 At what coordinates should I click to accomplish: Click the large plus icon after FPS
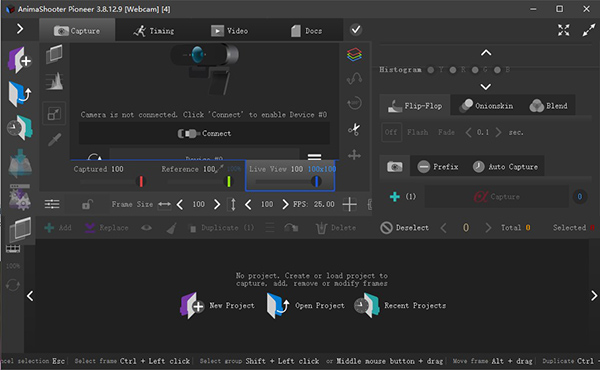pyautogui.click(x=349, y=204)
